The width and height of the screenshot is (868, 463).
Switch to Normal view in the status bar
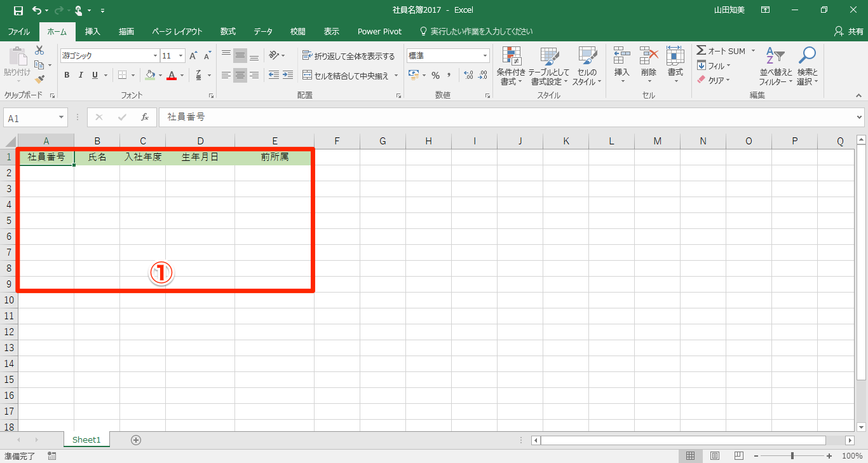(690, 456)
